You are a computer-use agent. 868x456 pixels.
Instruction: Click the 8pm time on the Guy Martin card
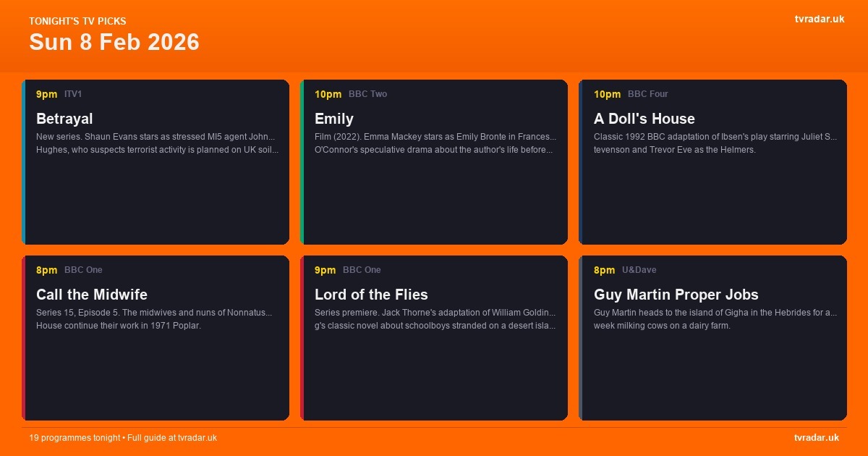[604, 270]
